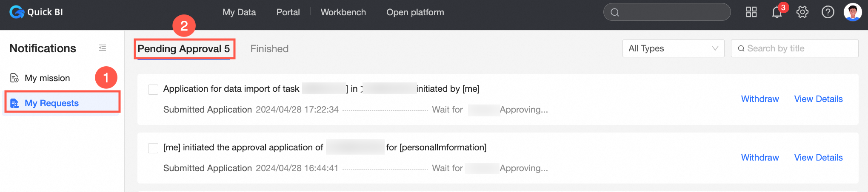Open the apps grid icon
The width and height of the screenshot is (868, 192).
(751, 12)
